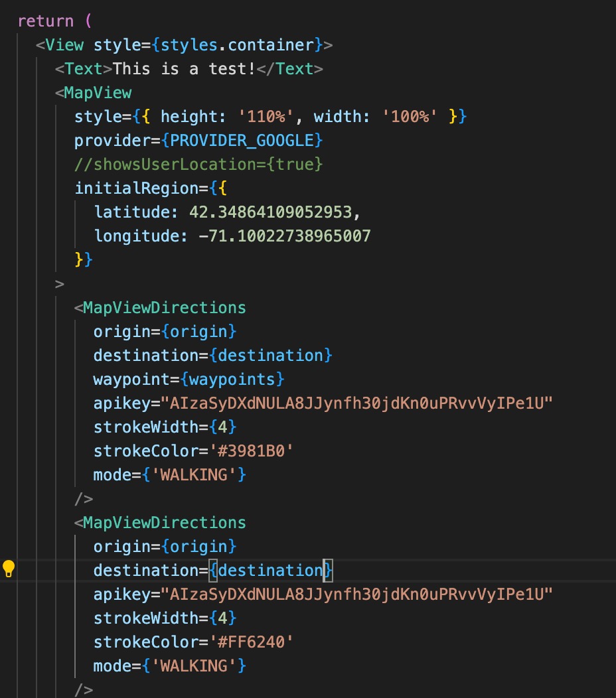Click the height value '110%'

[266, 117]
